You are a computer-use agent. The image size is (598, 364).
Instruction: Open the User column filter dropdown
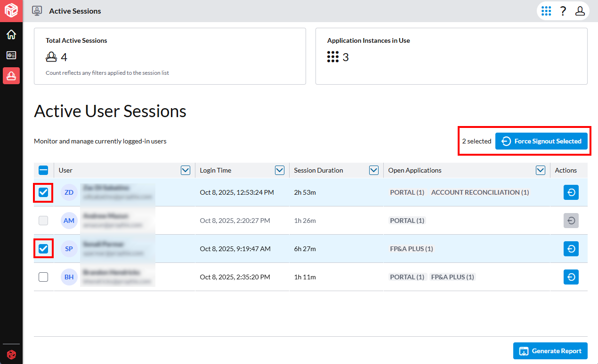186,170
